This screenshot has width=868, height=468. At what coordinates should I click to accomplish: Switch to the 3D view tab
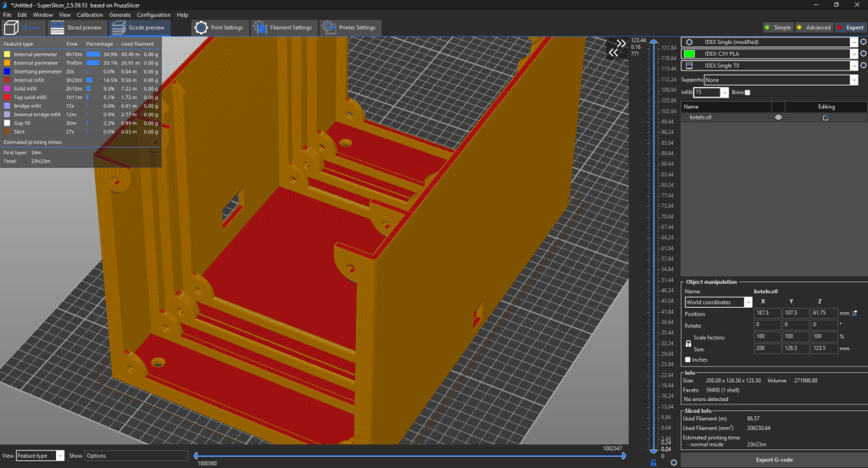(23, 27)
